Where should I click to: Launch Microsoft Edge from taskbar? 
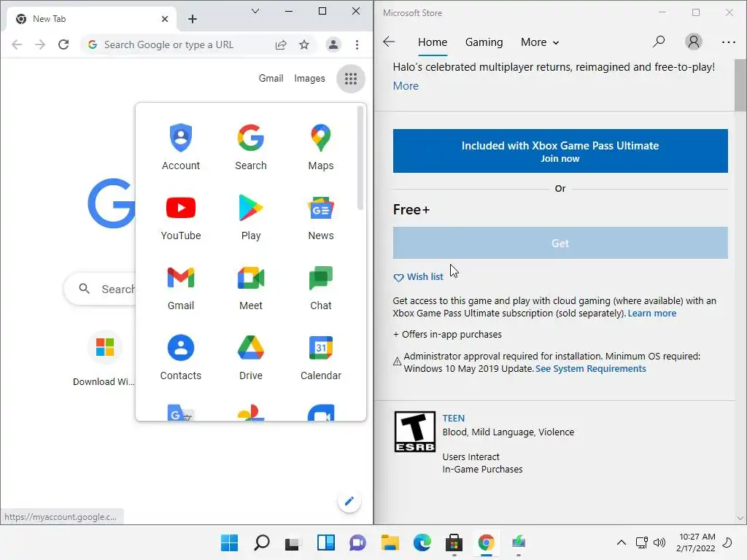422,542
